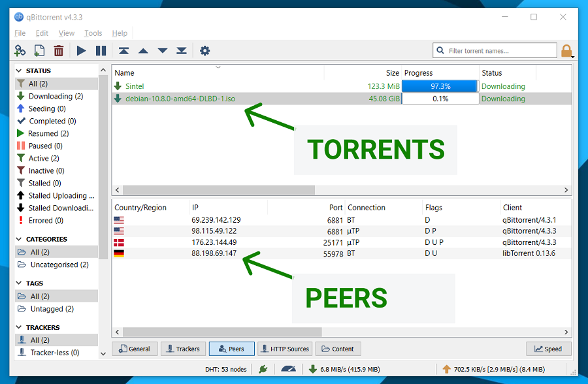Select the Stalled (0) status filter
The height and width of the screenshot is (384, 588).
pyautogui.click(x=56, y=183)
